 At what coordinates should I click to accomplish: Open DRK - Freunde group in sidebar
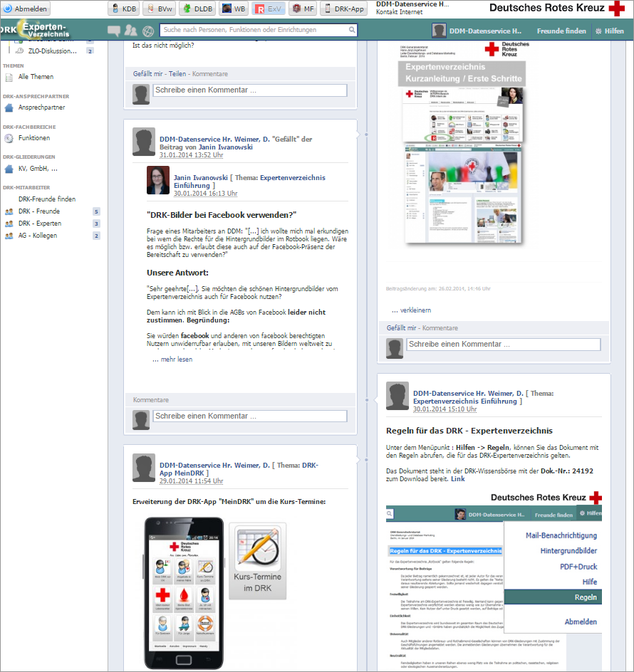(39, 211)
